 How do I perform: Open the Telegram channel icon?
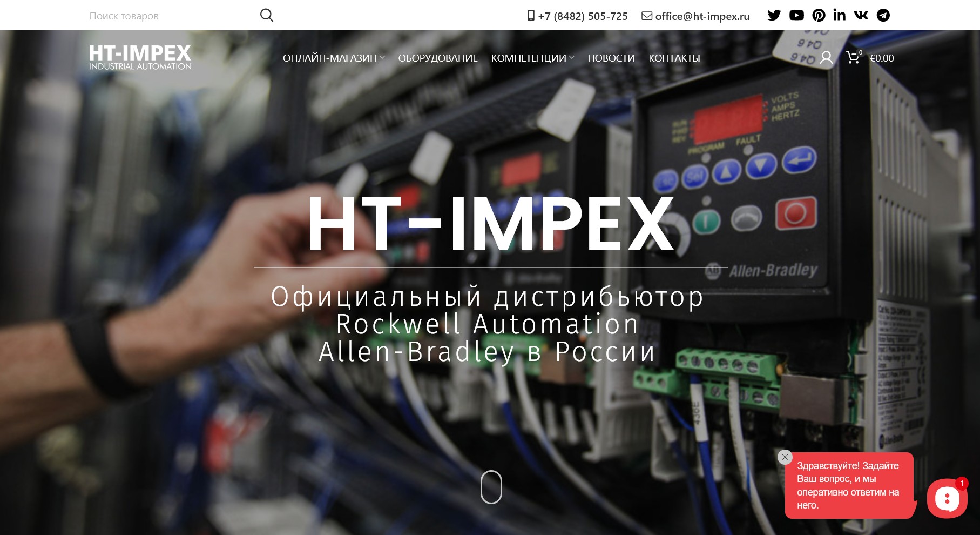pyautogui.click(x=883, y=15)
